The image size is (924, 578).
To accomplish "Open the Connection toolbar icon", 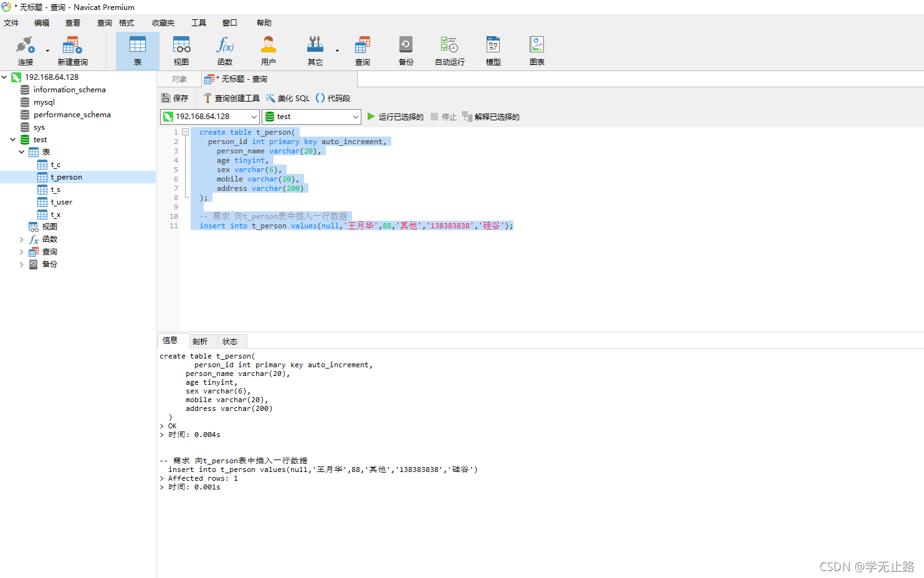I will click(25, 51).
